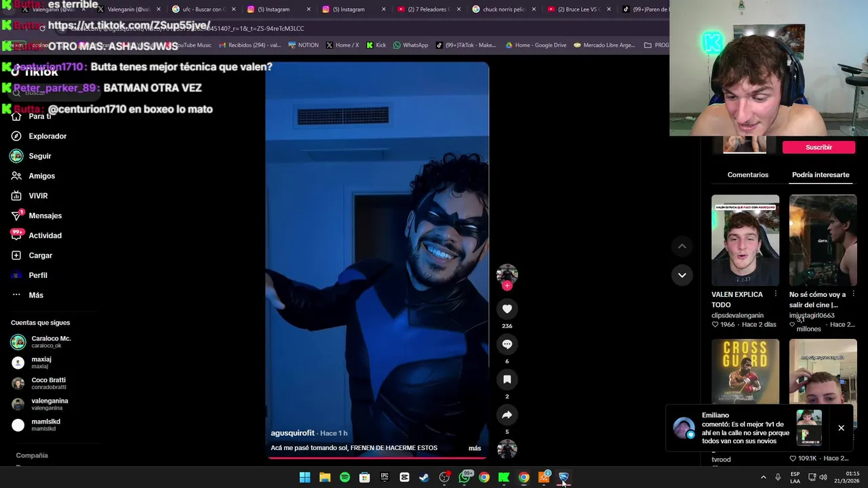Close the Emiliano comment notification
Viewport: 868px width, 488px height.
841,428
